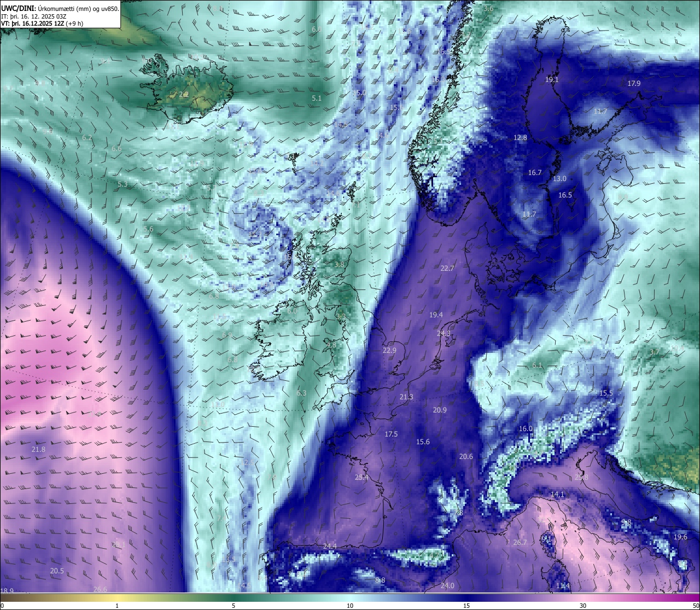Click the 18.9 value at bottom-left corner
700x610 pixels.
tap(7, 591)
